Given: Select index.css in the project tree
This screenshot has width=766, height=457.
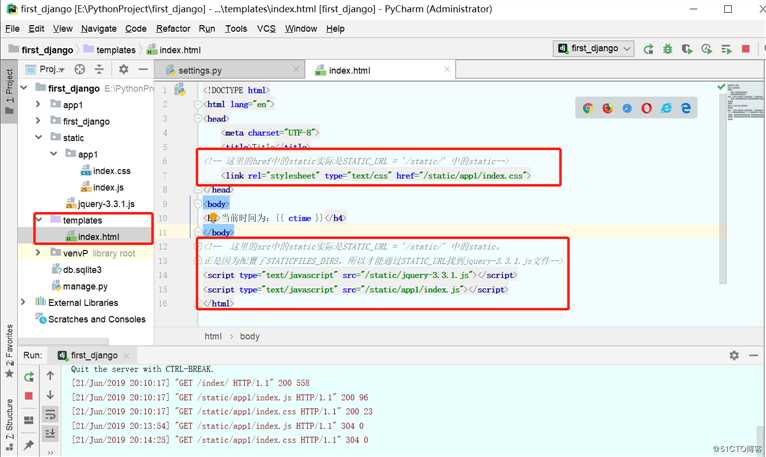Looking at the screenshot, I should (x=111, y=171).
